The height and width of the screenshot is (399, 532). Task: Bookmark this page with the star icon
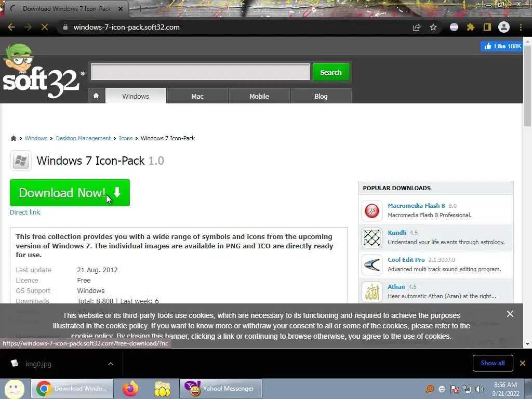point(433,27)
